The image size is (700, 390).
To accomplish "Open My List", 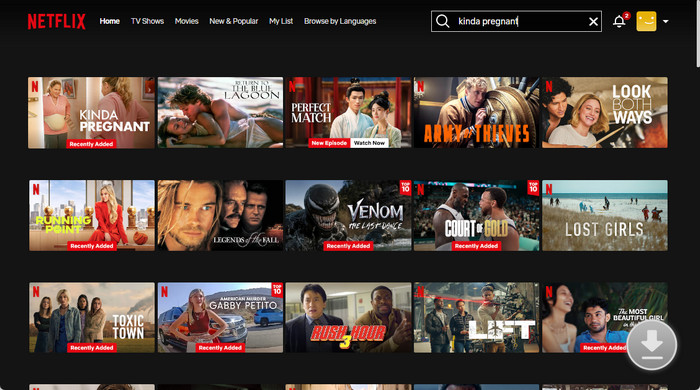I will (281, 21).
